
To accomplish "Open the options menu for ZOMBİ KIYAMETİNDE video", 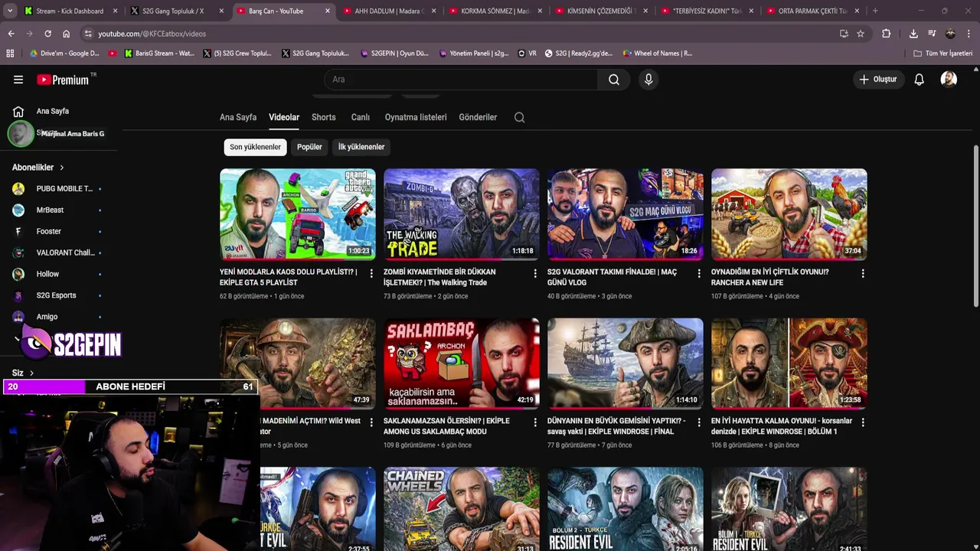I will point(535,273).
